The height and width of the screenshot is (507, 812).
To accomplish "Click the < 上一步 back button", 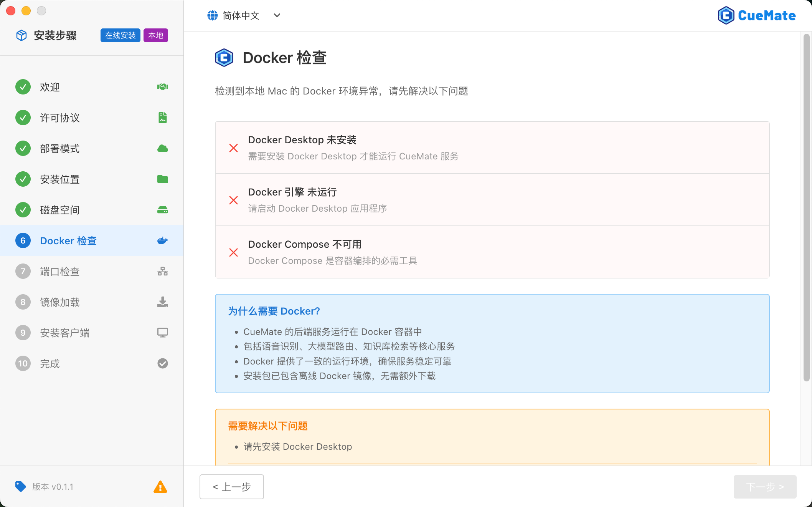I will click(x=231, y=487).
